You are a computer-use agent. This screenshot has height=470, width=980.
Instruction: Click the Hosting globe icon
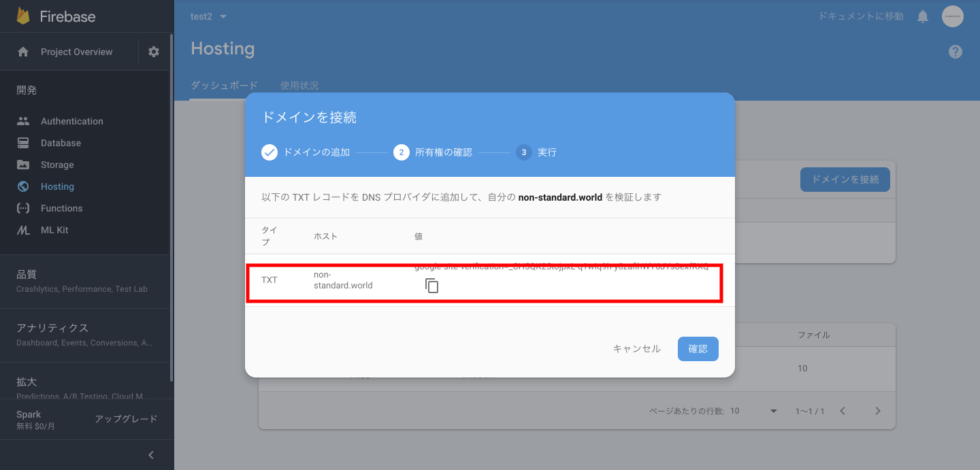pyautogui.click(x=23, y=186)
